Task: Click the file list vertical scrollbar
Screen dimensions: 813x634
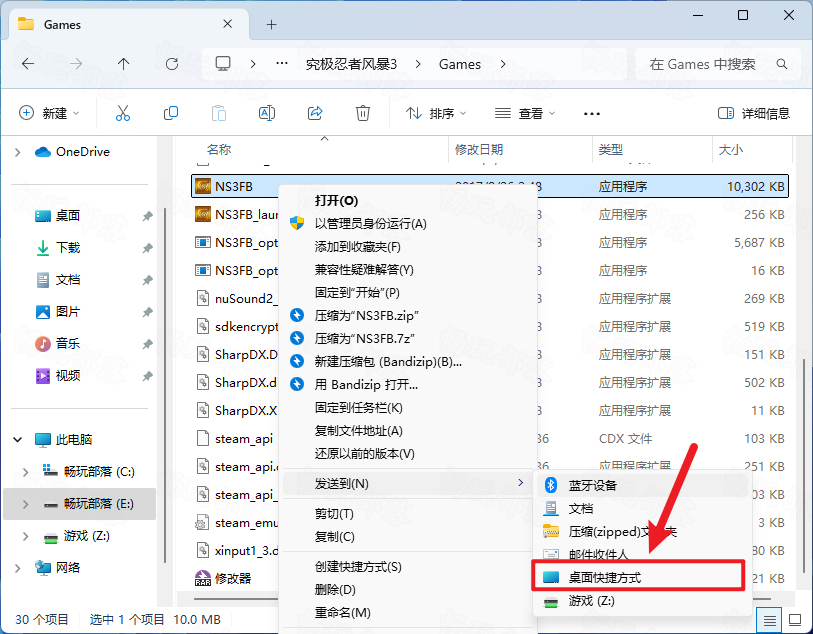Action: point(804,467)
